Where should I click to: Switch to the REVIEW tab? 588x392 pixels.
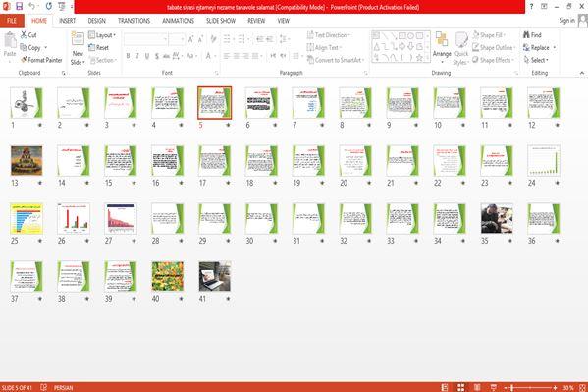pos(256,21)
